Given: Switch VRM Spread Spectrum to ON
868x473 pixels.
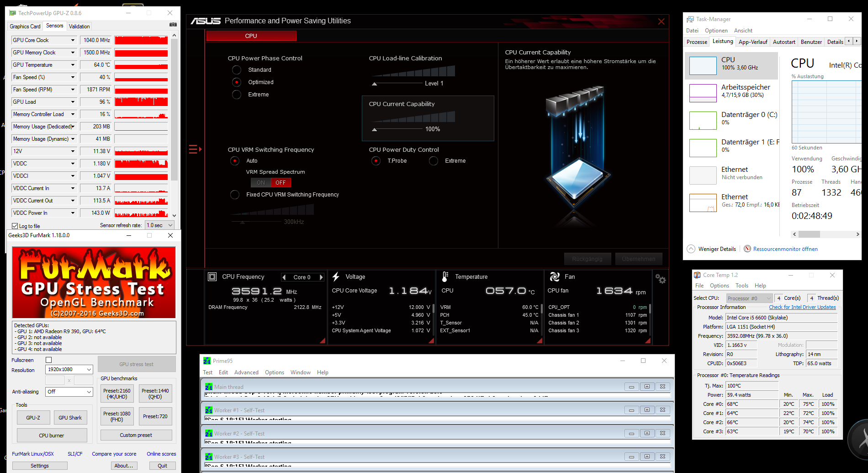Looking at the screenshot, I should tap(261, 183).
